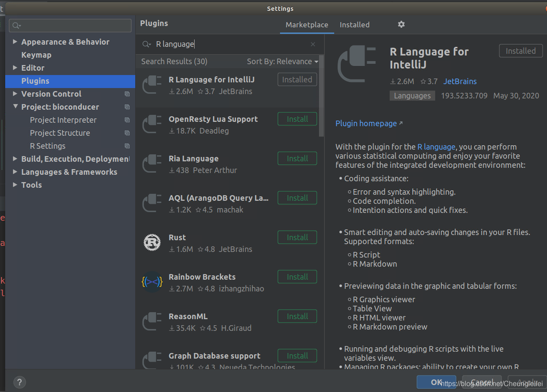Click the magnifier icon in the plugin search field
The width and height of the screenshot is (547, 392).
coord(147,44)
